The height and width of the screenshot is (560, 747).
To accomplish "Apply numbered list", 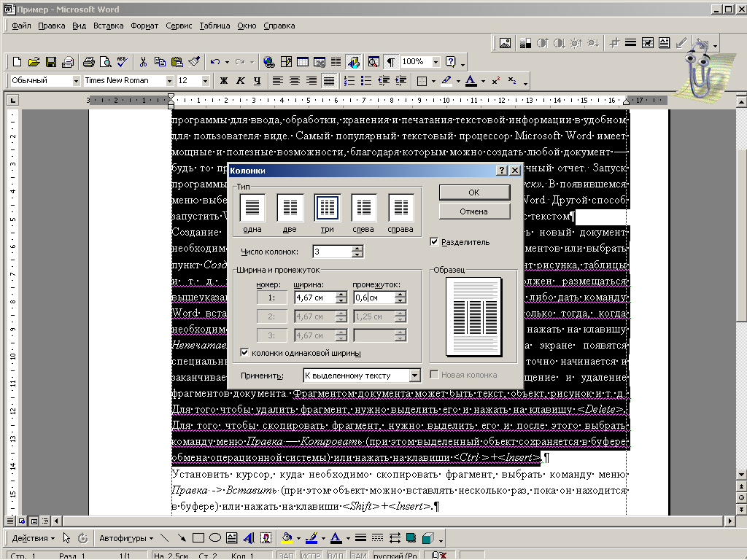I will 349,81.
